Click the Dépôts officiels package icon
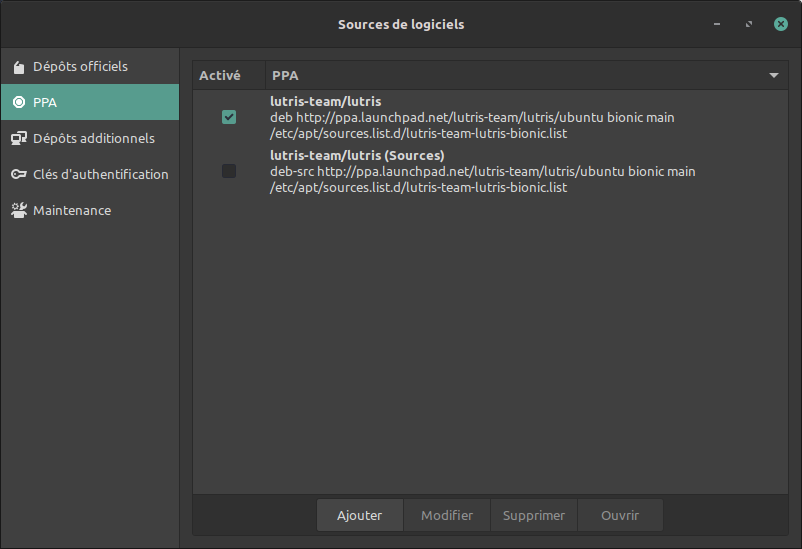Image resolution: width=802 pixels, height=549 pixels. pos(18,67)
